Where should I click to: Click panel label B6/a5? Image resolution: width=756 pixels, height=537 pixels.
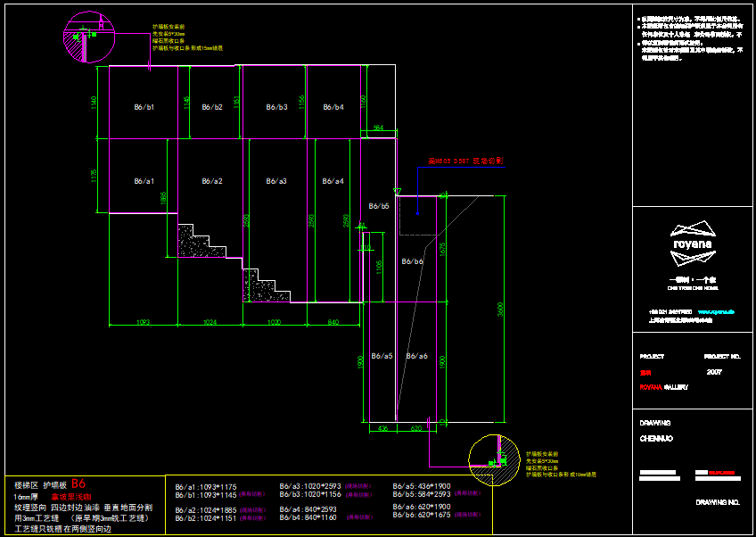point(382,356)
